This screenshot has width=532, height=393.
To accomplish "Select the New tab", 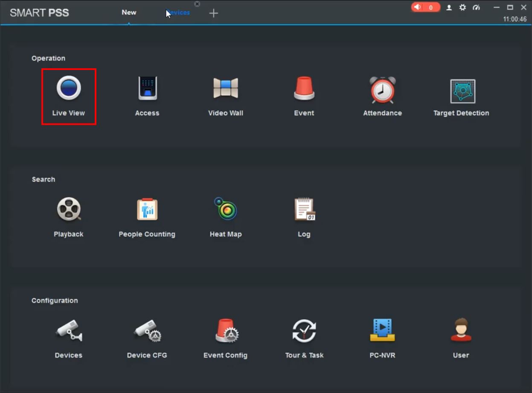I will [x=129, y=12].
